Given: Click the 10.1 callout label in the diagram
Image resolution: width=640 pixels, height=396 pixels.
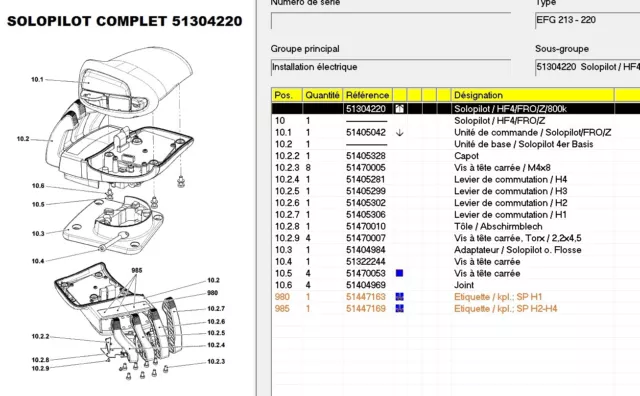Looking at the screenshot, I should [x=37, y=79].
